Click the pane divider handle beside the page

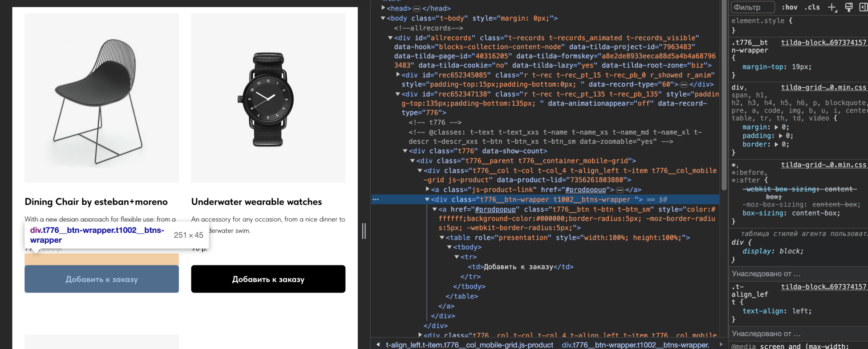point(364,231)
